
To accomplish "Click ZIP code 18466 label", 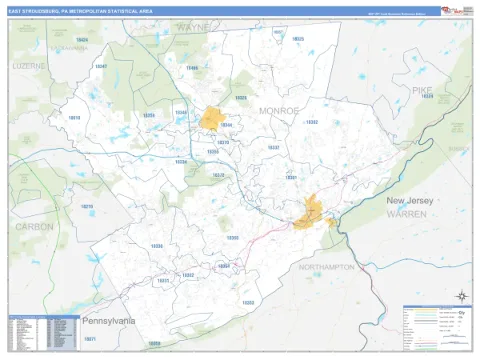I will coord(192,68).
